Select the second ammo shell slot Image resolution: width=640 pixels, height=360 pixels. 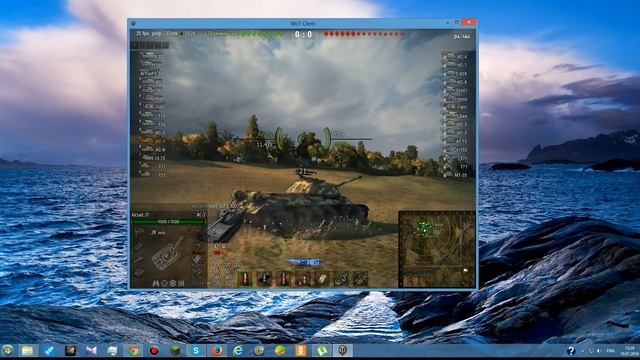[264, 278]
